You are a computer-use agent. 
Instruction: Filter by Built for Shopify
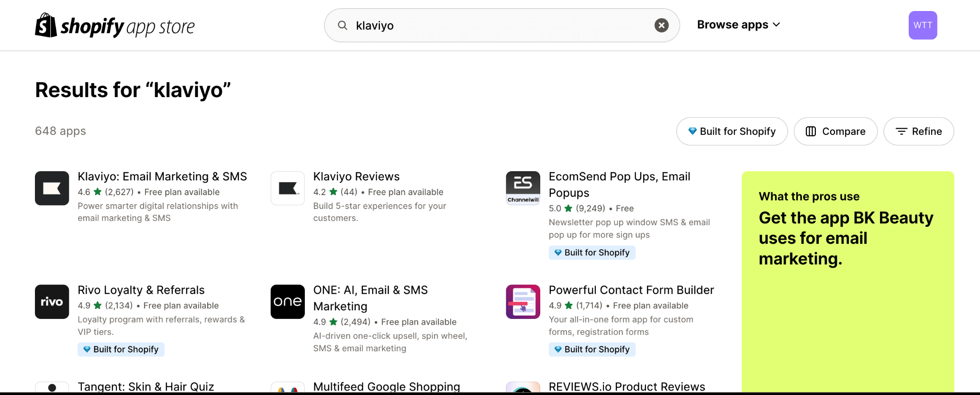pyautogui.click(x=732, y=132)
